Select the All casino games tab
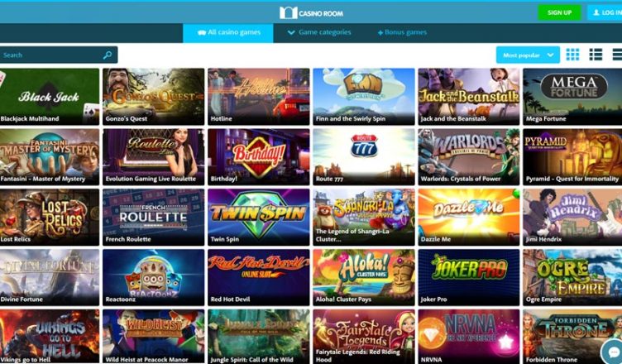622x364 pixels. pyautogui.click(x=228, y=33)
